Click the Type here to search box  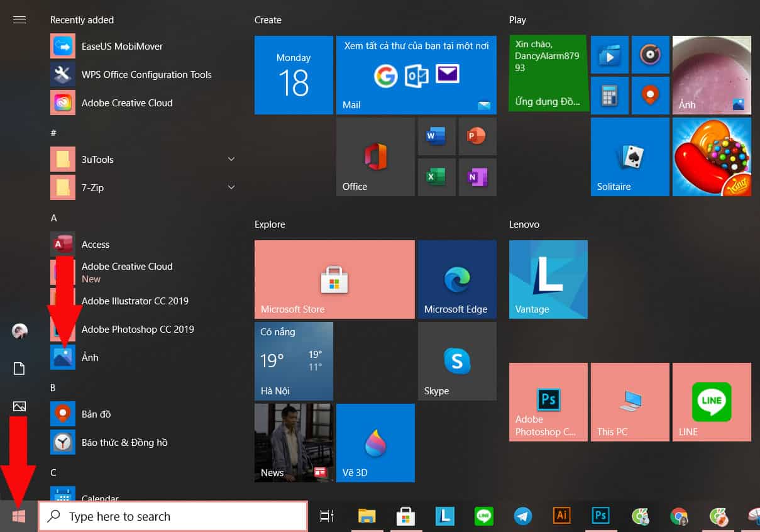(x=173, y=516)
